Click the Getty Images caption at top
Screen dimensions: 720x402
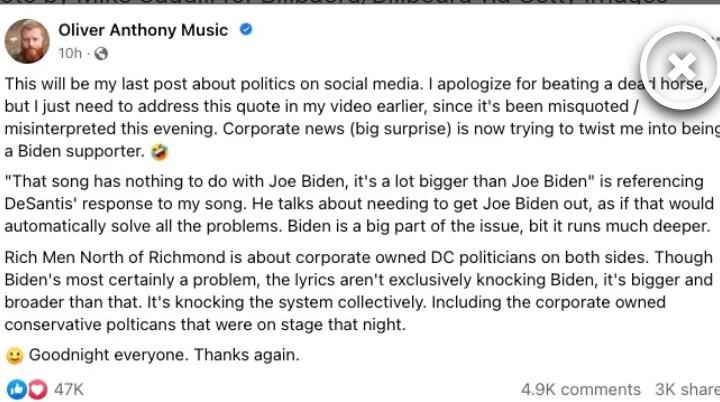coord(360,4)
